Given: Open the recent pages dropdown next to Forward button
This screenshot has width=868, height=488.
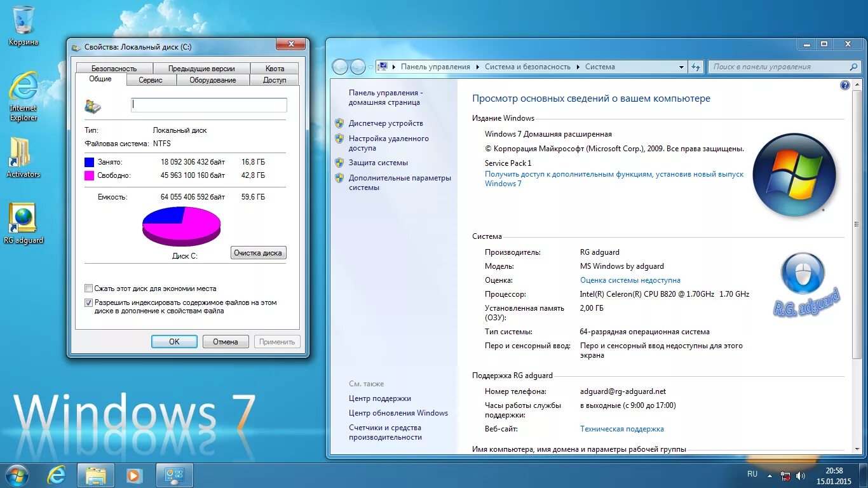Looking at the screenshot, I should coord(371,67).
